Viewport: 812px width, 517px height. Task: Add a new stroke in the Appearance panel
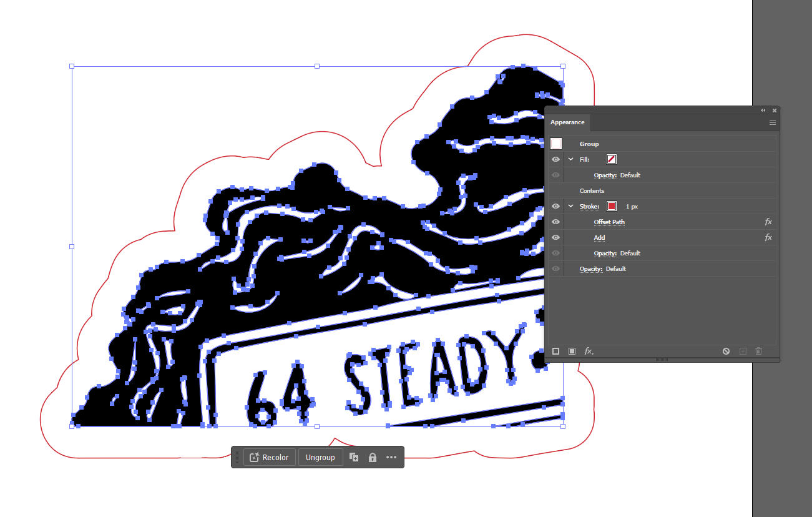click(x=555, y=351)
